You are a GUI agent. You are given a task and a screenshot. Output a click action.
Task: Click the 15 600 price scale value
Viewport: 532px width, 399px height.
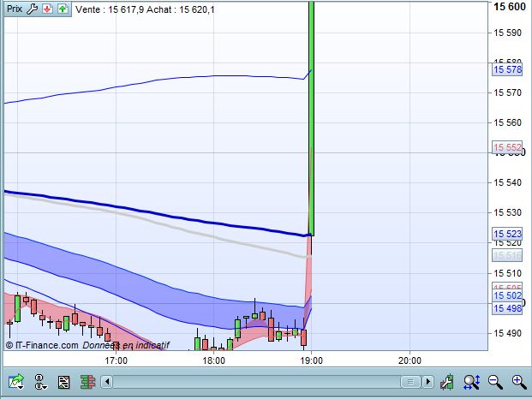coord(509,7)
